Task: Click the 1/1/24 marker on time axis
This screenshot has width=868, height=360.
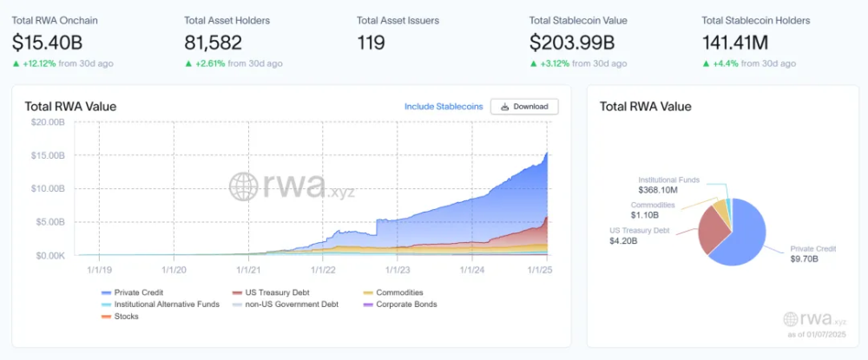Action: tap(471, 270)
